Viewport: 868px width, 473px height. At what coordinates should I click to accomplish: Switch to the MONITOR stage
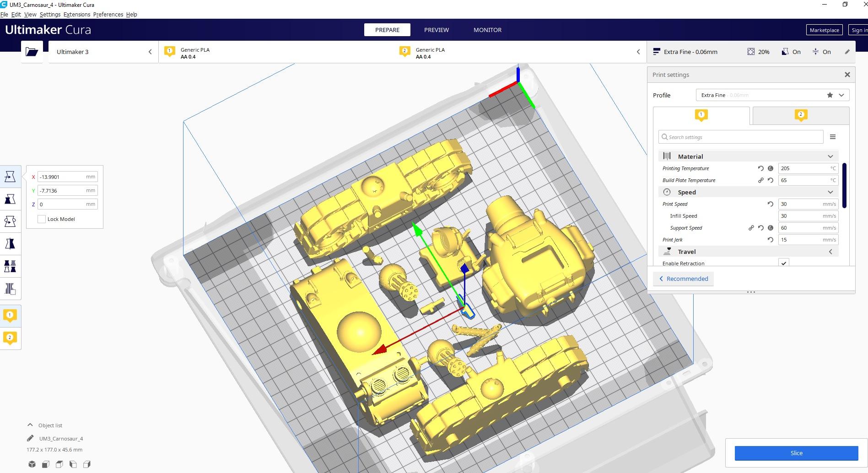[x=487, y=30]
